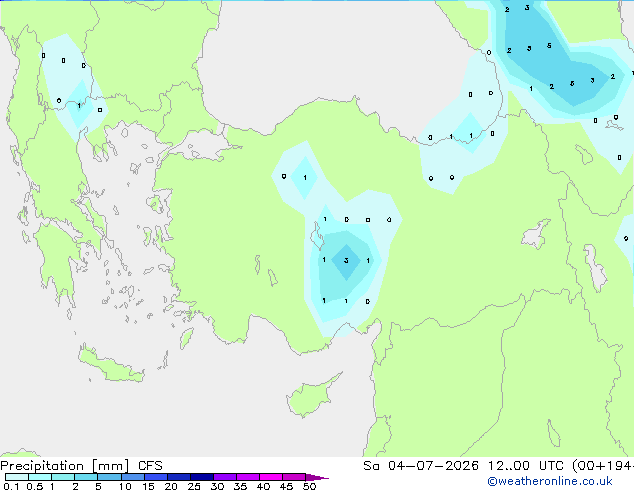Click the '0.1' legend scale label
634x490 pixels.
tap(11, 486)
